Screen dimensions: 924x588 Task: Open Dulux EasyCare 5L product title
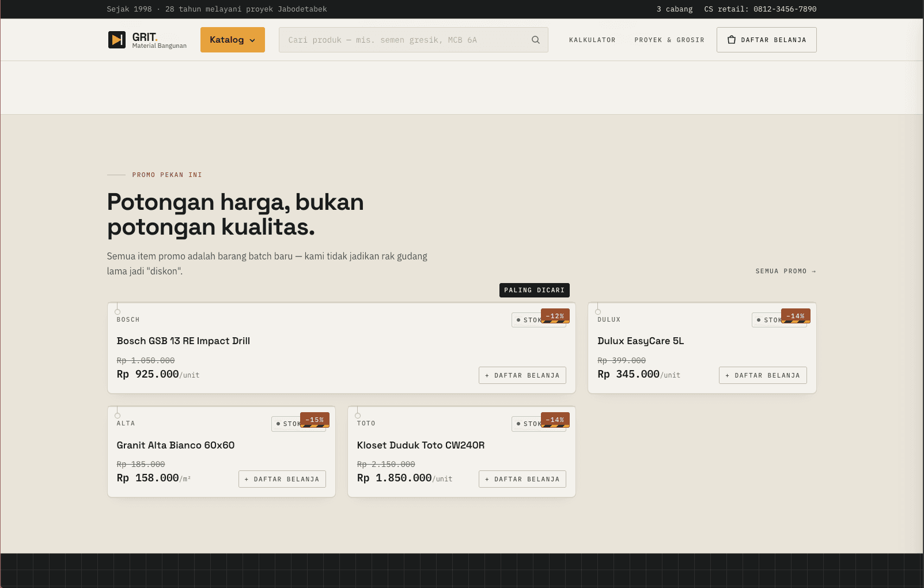pos(641,341)
